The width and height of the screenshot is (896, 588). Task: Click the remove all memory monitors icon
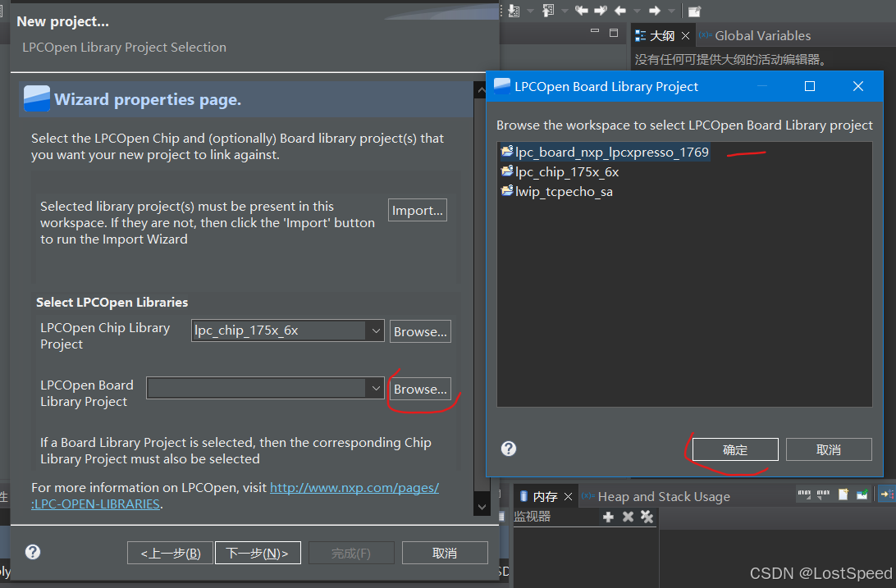(647, 517)
